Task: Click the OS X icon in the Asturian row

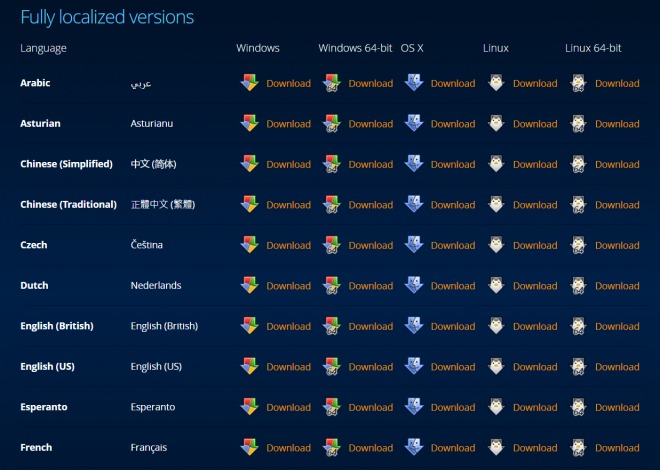Action: pyautogui.click(x=414, y=123)
